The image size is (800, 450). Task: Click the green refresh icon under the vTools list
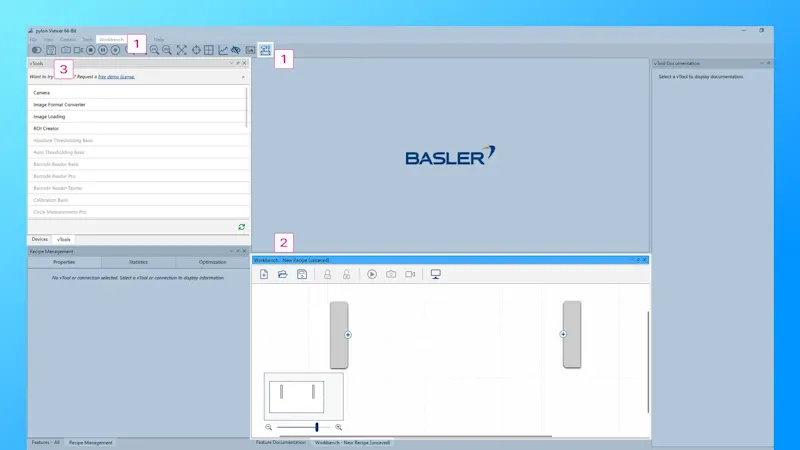tap(242, 227)
